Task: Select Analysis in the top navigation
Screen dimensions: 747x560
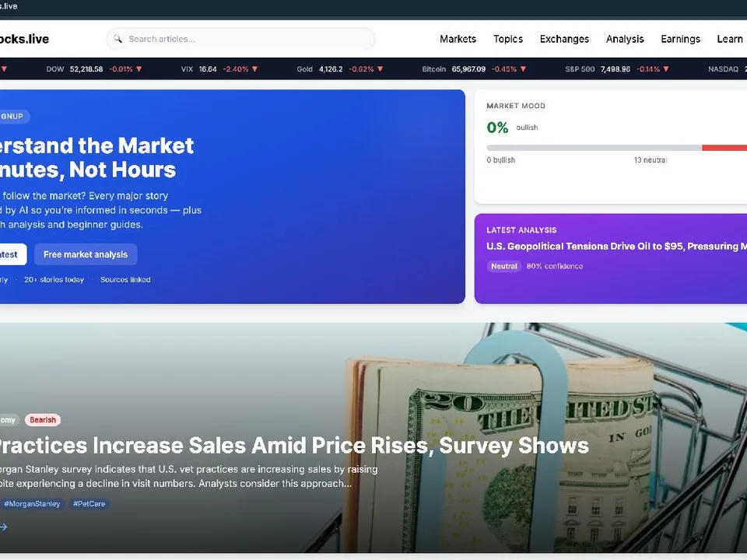Action: (625, 39)
